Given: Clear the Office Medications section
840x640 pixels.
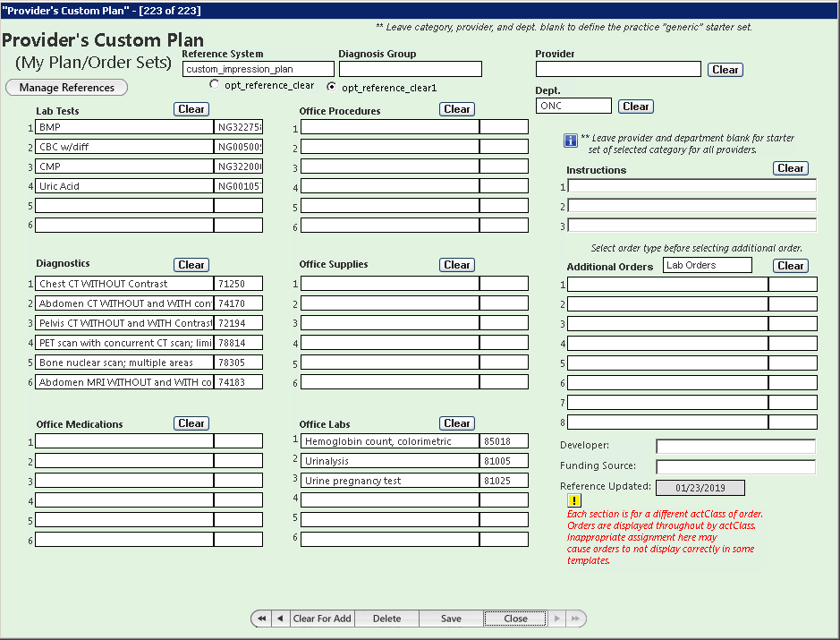Looking at the screenshot, I should [x=191, y=423].
